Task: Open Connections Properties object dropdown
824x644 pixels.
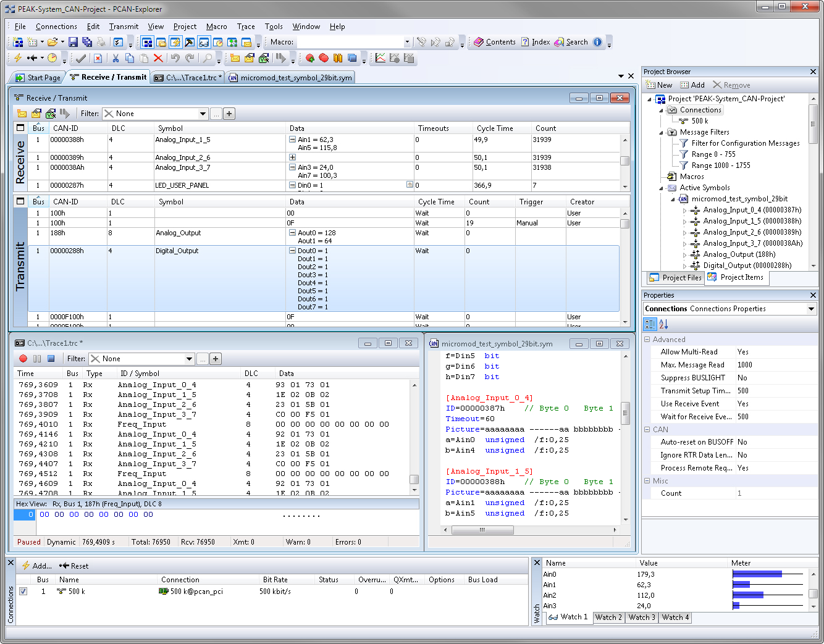Action: click(811, 309)
